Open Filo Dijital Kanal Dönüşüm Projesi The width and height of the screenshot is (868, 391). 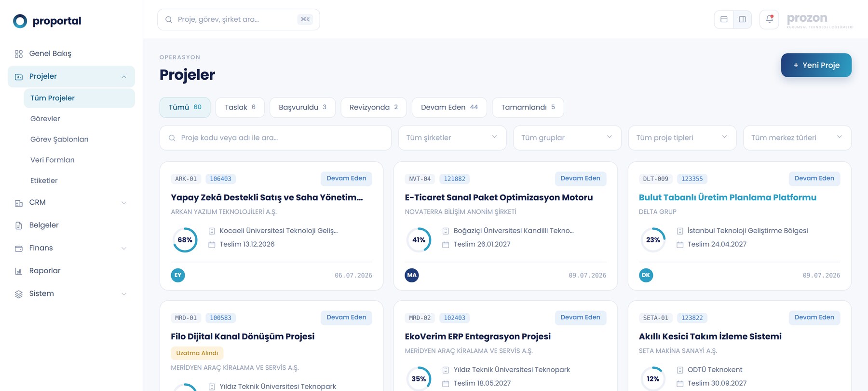(x=243, y=336)
